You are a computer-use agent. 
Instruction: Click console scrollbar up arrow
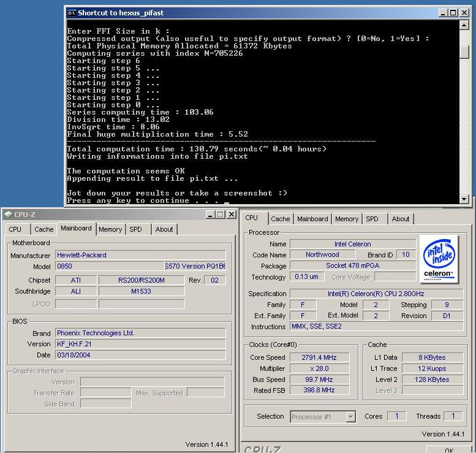coord(464,25)
